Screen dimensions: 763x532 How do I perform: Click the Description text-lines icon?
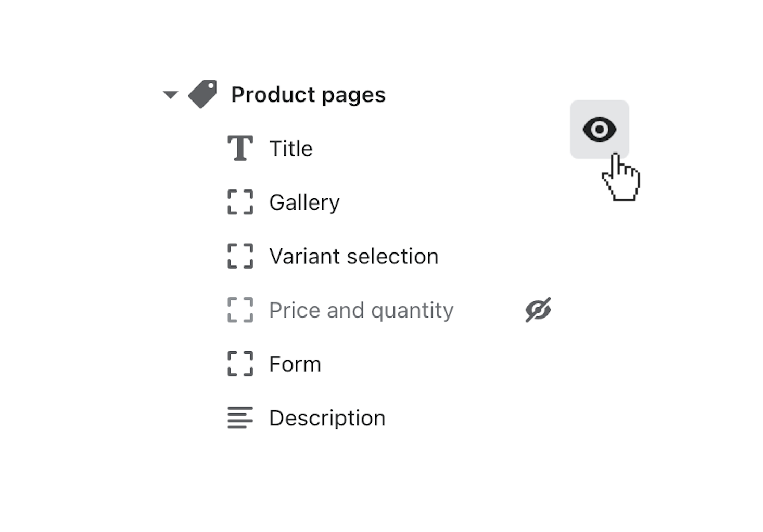pos(240,418)
